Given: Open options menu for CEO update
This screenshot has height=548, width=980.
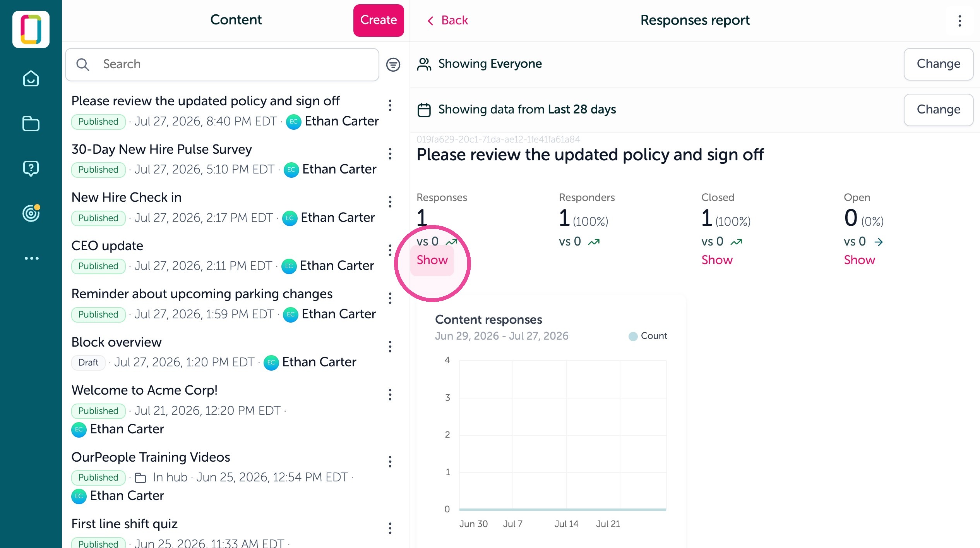Looking at the screenshot, I should (390, 250).
